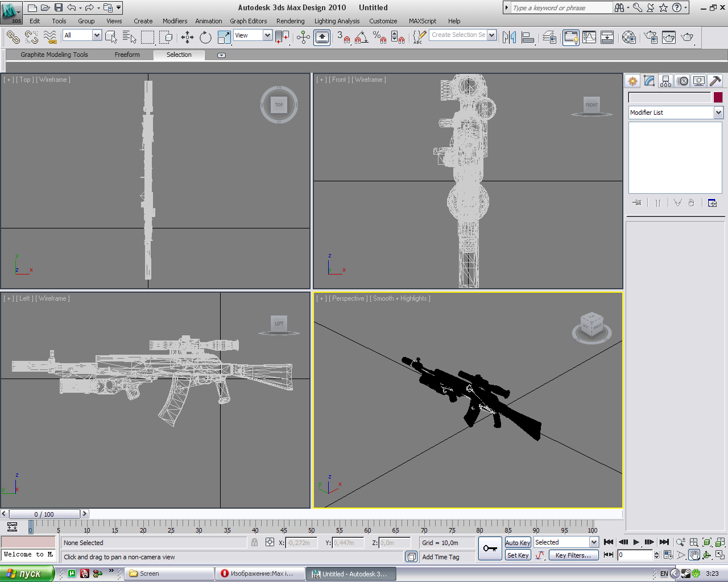Click the object color swatch
The image size is (728, 582).
click(718, 97)
